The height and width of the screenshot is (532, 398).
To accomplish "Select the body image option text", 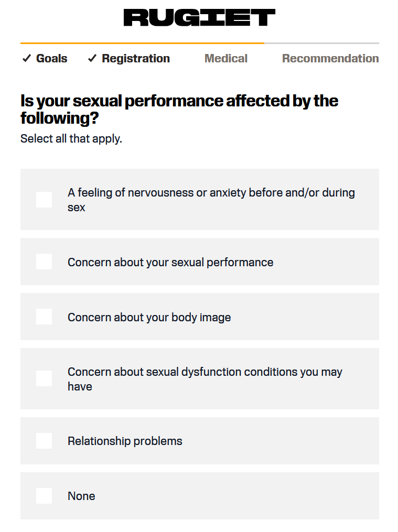I will click(149, 317).
